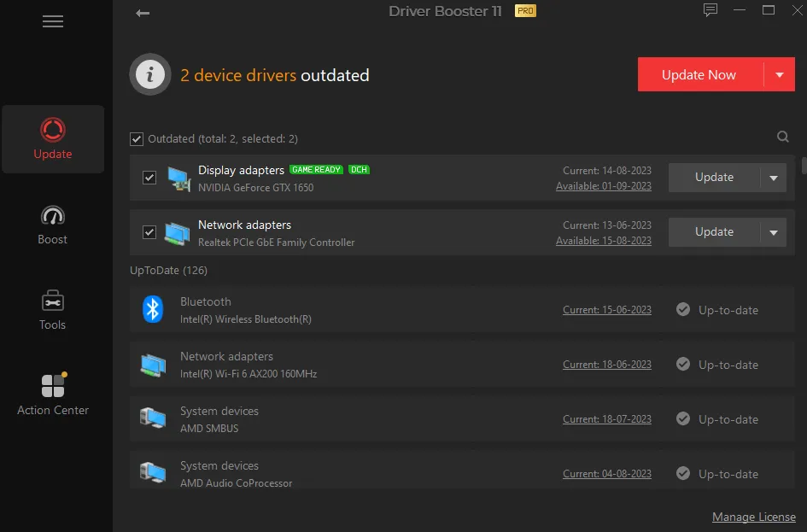Image resolution: width=807 pixels, height=532 pixels.
Task: Select the Update section in the sidebar
Action: pyautogui.click(x=52, y=139)
